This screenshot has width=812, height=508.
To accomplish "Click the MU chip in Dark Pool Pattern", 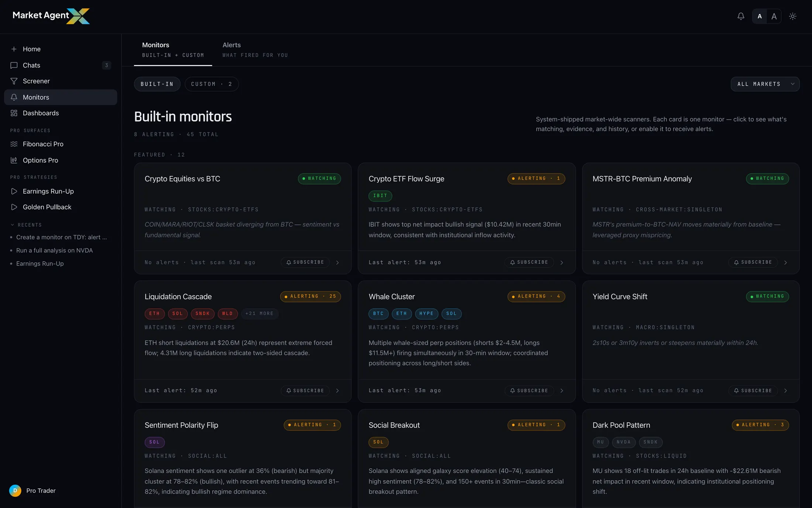I will pyautogui.click(x=601, y=442).
